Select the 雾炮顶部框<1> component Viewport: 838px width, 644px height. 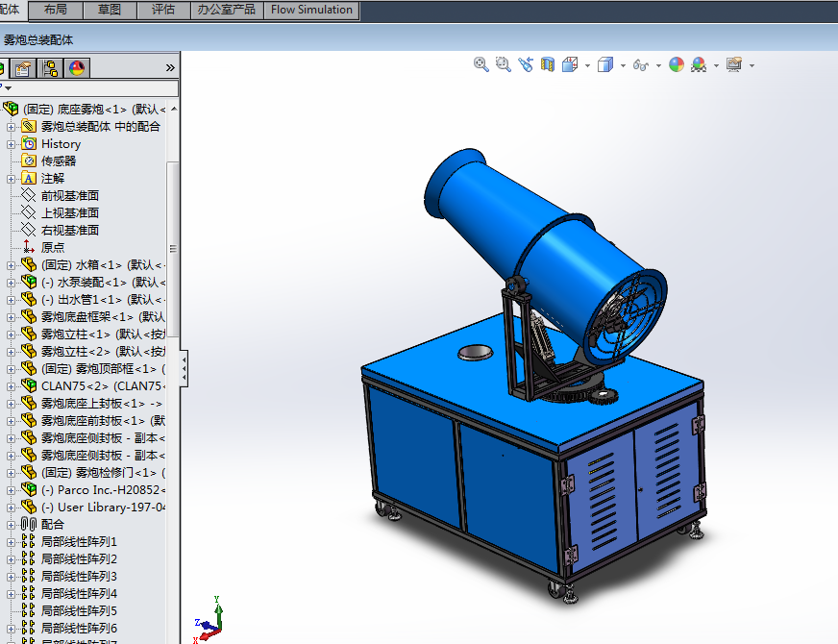tap(103, 369)
